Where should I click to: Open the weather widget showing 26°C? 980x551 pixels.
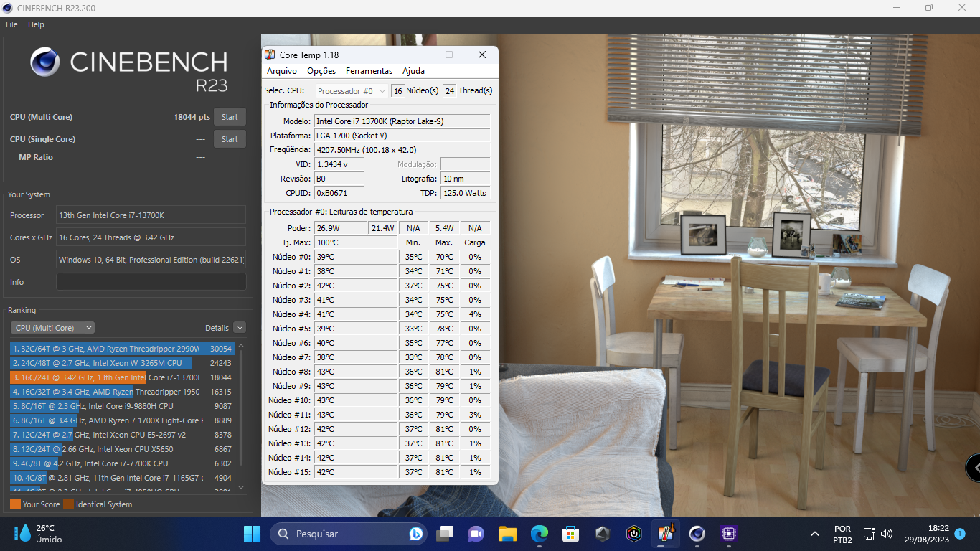(x=39, y=534)
